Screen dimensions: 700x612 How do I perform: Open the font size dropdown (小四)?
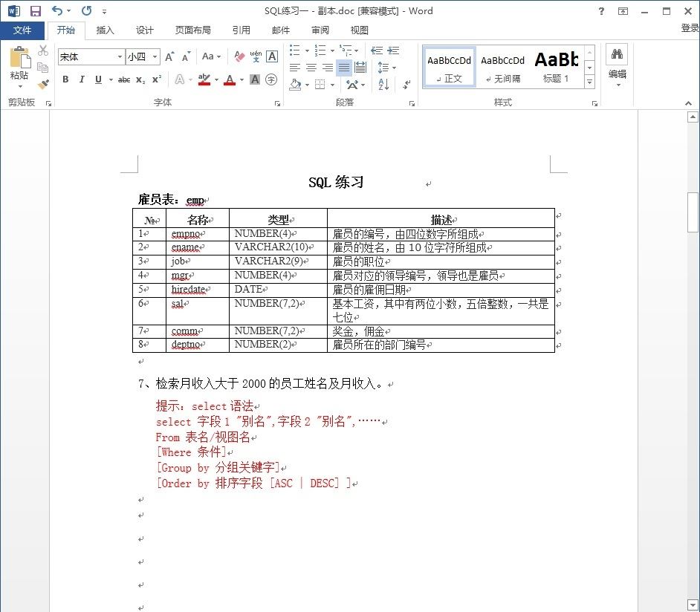155,56
